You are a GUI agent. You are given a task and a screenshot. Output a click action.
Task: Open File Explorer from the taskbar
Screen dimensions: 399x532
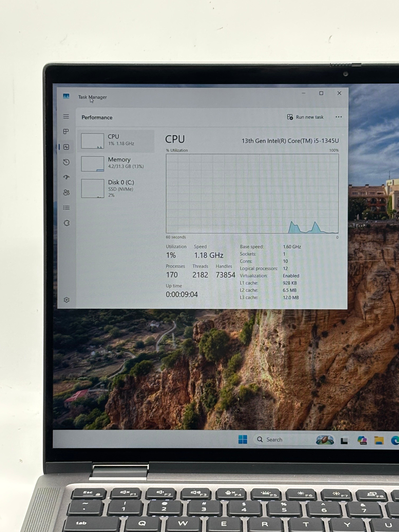[x=379, y=440]
